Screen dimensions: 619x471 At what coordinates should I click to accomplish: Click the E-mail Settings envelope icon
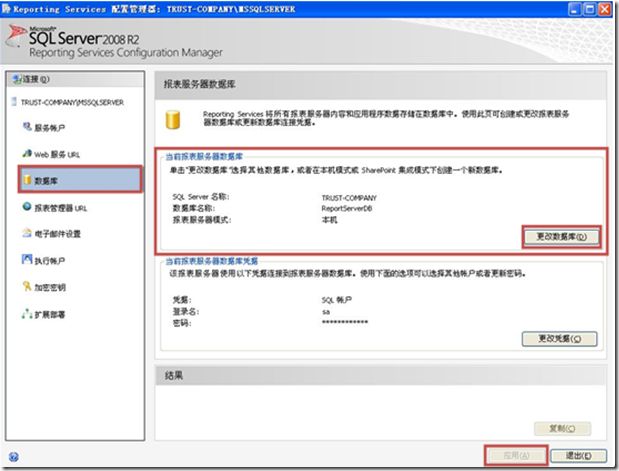tap(27, 233)
